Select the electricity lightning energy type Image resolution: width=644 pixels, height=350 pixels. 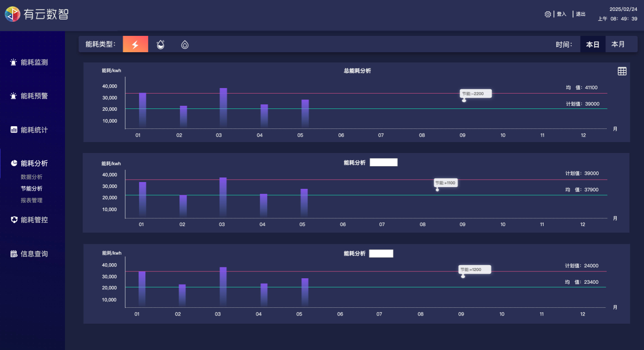click(x=135, y=44)
